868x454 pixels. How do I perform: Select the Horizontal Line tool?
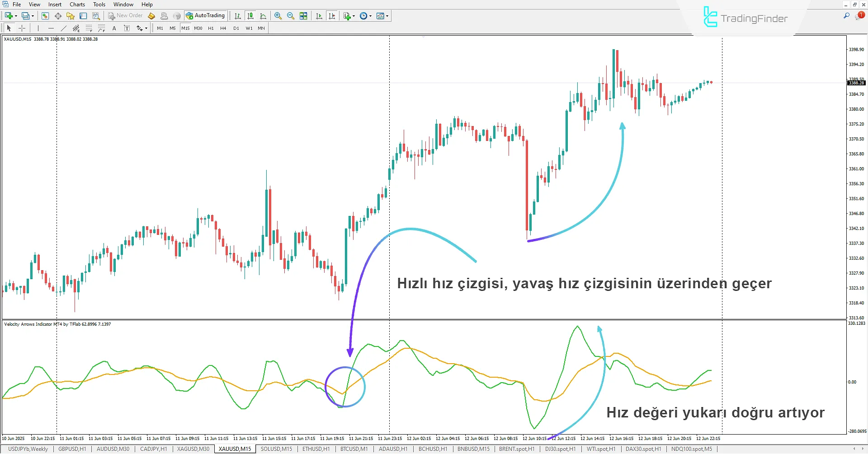(x=51, y=28)
